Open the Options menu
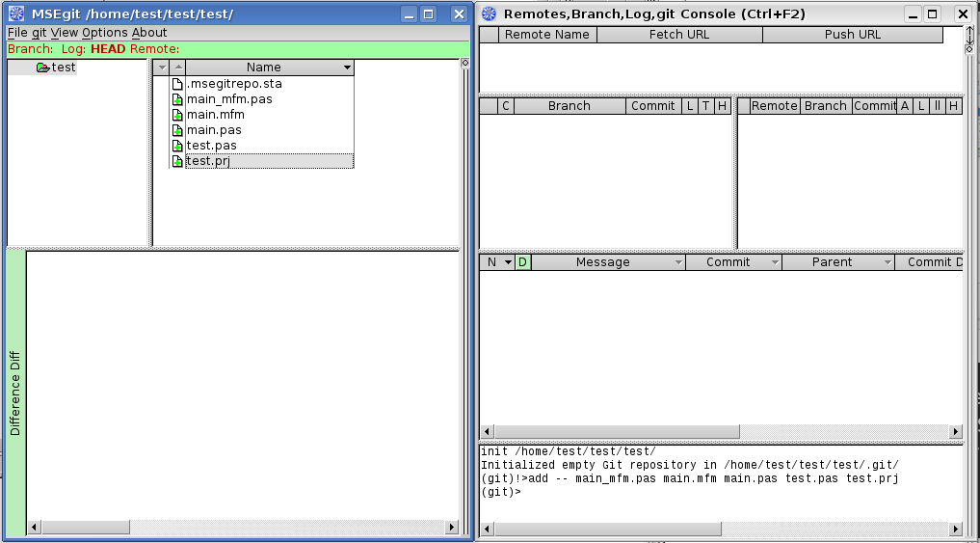This screenshot has width=980, height=543. point(104,33)
